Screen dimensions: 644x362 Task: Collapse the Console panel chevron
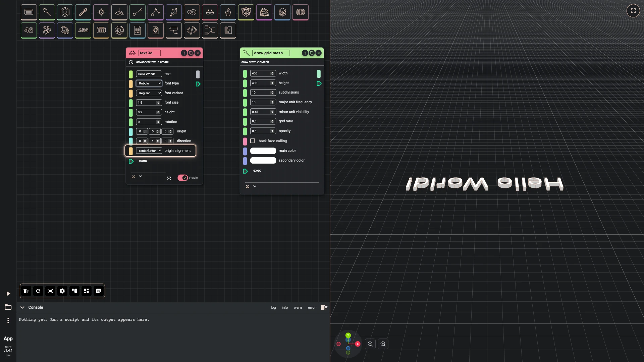point(22,307)
